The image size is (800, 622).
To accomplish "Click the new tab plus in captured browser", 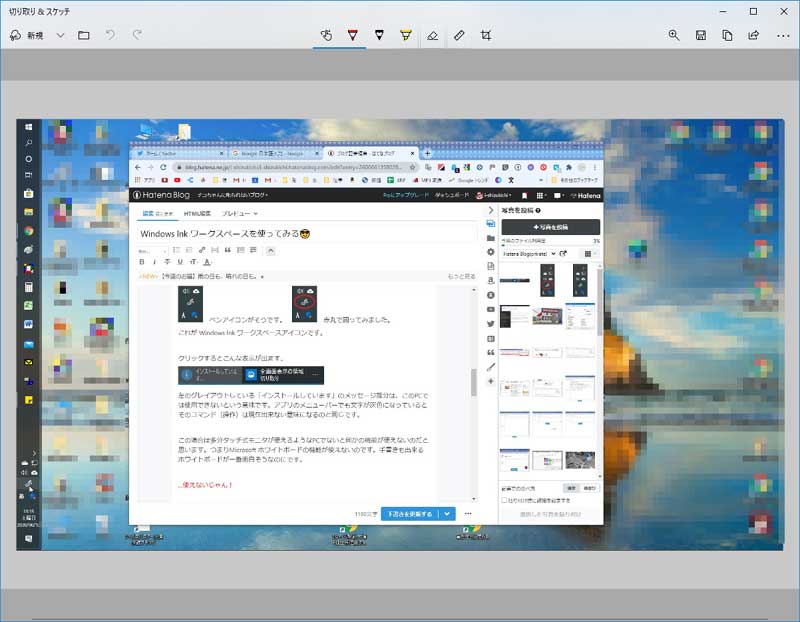I will (x=428, y=153).
